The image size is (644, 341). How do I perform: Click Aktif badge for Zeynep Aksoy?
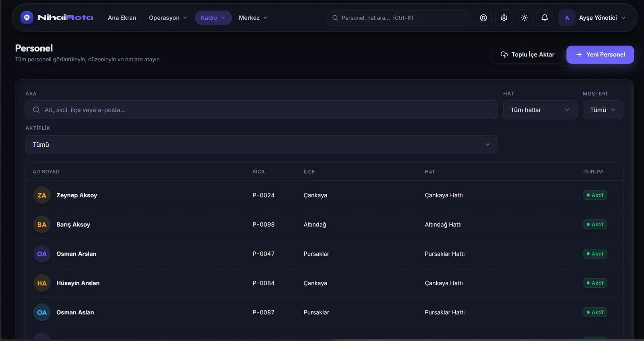pos(595,195)
